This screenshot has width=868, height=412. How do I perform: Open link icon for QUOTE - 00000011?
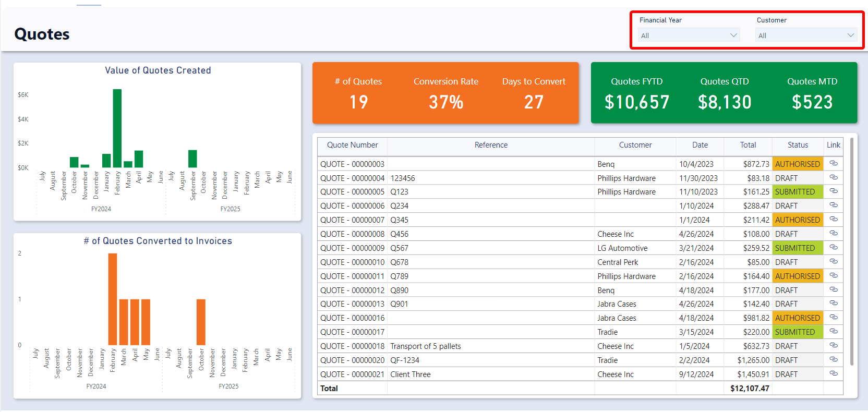(834, 276)
